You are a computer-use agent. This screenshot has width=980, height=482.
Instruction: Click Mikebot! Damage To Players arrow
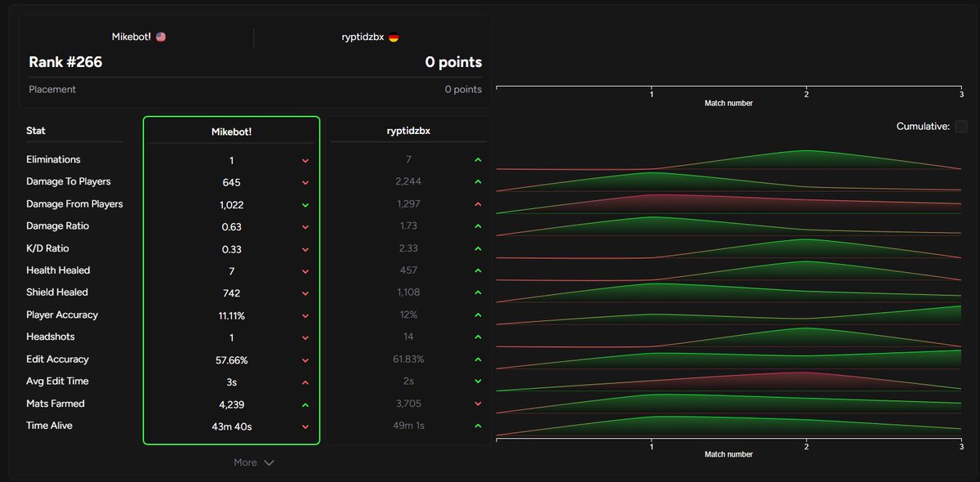[305, 183]
